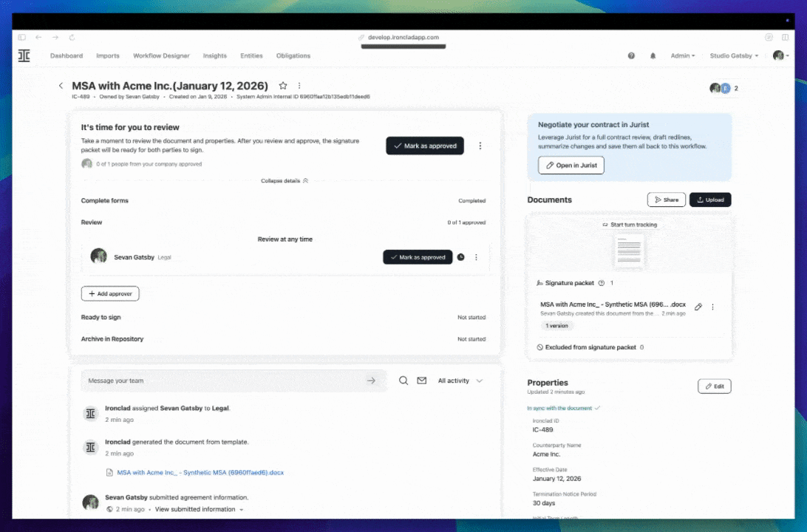807x532 pixels.
Task: Click the search icon in activity feed
Action: click(403, 381)
